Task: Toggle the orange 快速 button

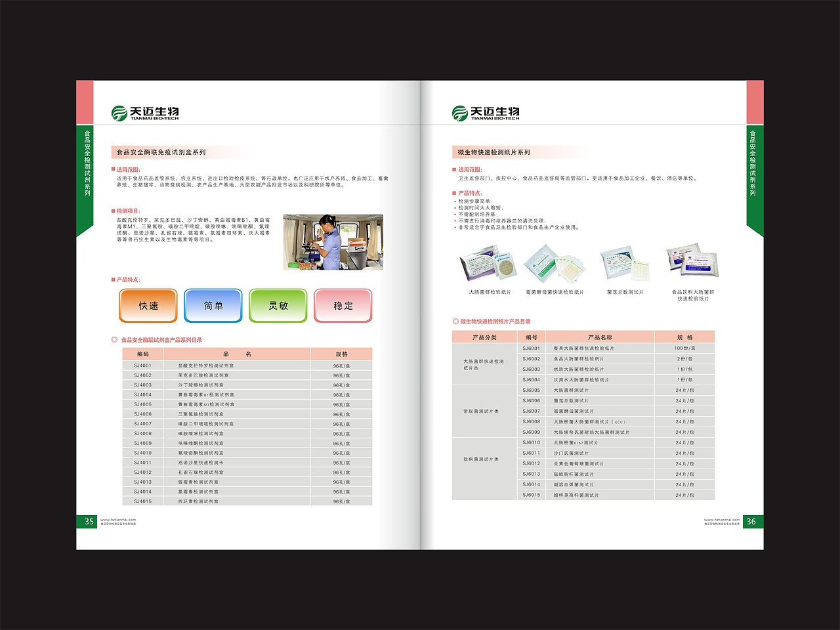Action: coord(148,305)
